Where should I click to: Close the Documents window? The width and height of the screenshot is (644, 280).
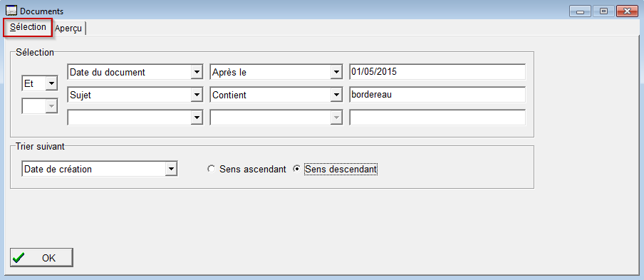click(x=627, y=11)
